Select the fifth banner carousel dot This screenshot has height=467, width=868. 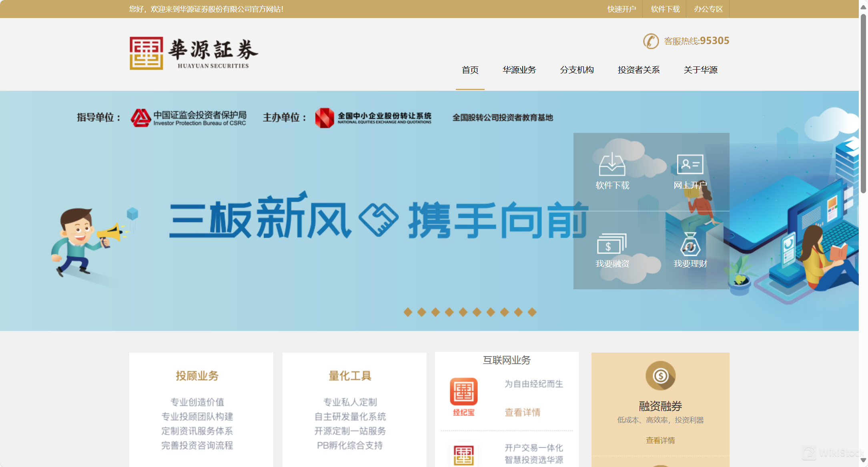tap(463, 312)
